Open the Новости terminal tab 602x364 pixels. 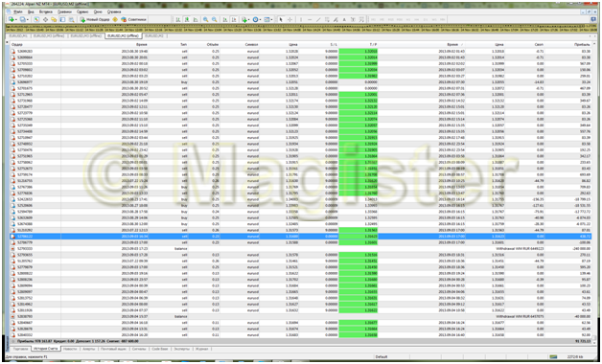(70, 349)
